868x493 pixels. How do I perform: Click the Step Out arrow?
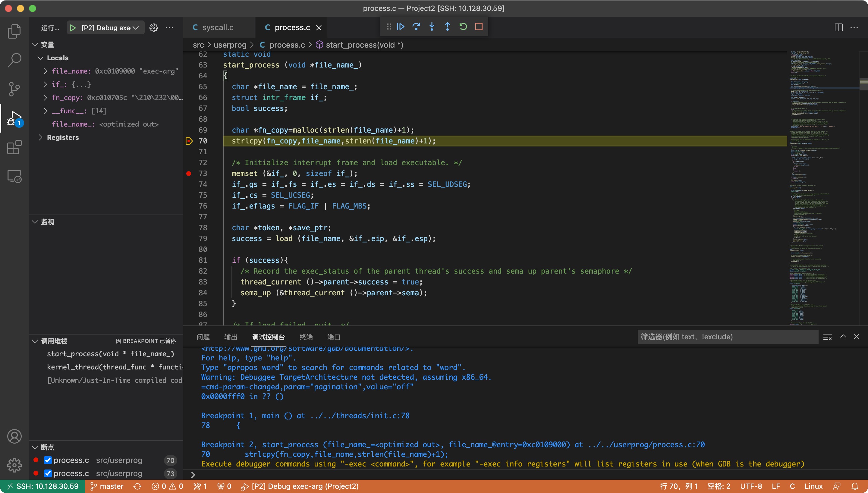447,27
